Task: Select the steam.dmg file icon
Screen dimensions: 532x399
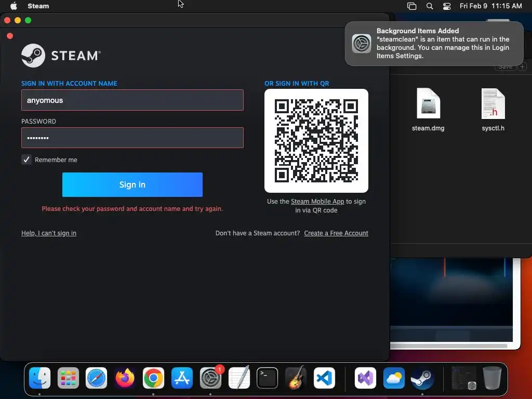Action: coord(428,103)
